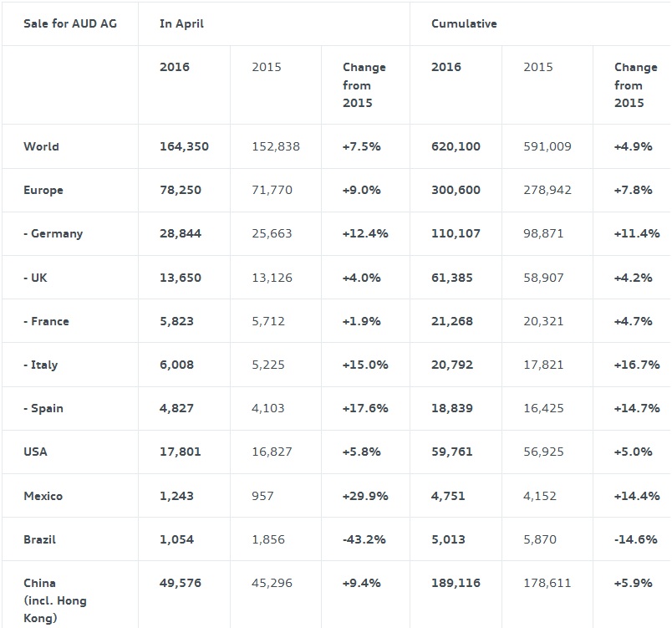The width and height of the screenshot is (672, 628).
Task: Click Brazil April change -43.2%
Action: 364,539
